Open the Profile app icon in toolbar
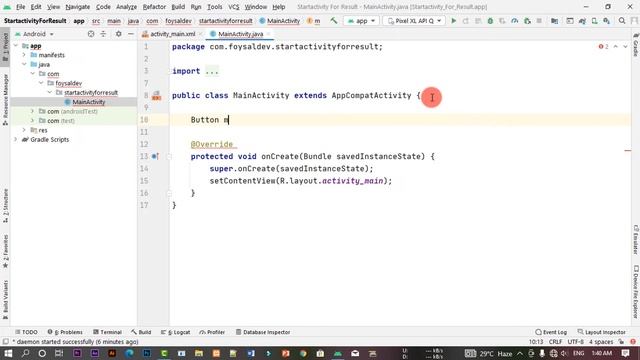The image size is (640, 360). pyautogui.click(x=515, y=21)
